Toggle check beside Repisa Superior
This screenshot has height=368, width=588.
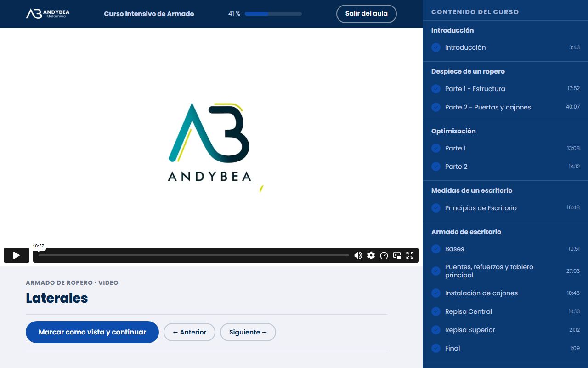436,330
